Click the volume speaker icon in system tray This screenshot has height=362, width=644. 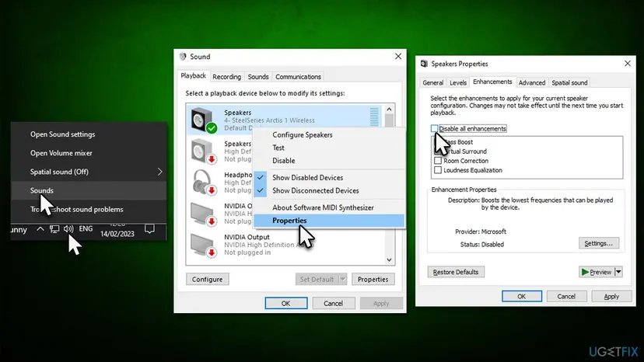(x=68, y=229)
